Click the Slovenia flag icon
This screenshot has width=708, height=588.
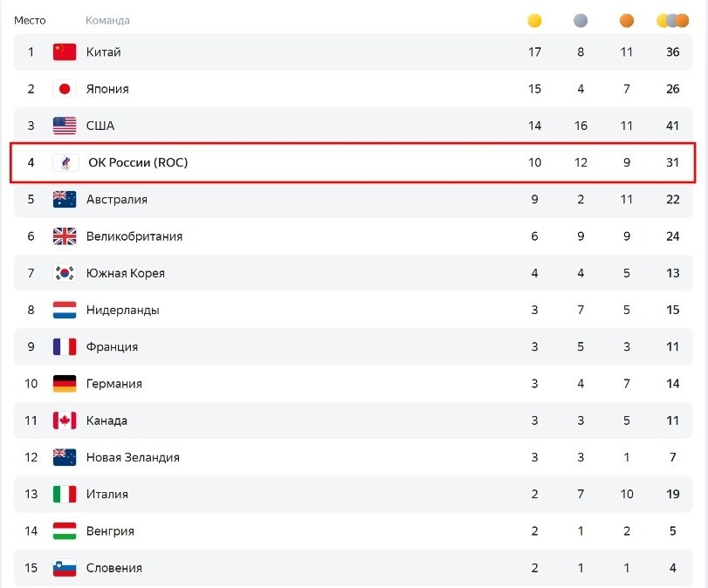(x=65, y=568)
